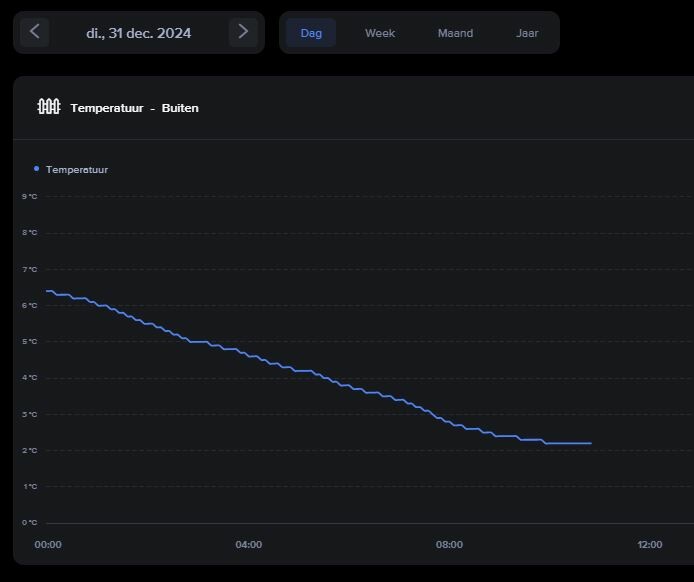Click the 12:00 time axis label

tap(650, 544)
